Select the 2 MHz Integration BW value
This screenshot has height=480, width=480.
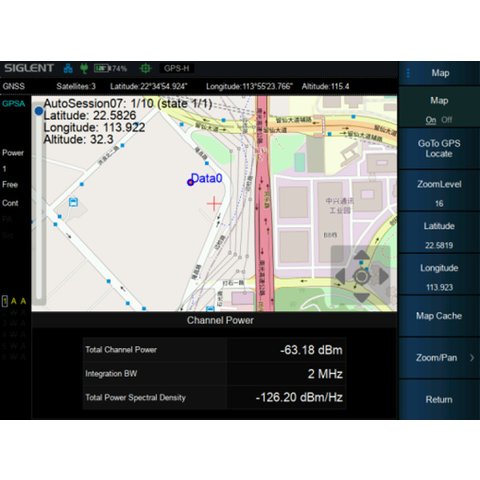(x=325, y=374)
